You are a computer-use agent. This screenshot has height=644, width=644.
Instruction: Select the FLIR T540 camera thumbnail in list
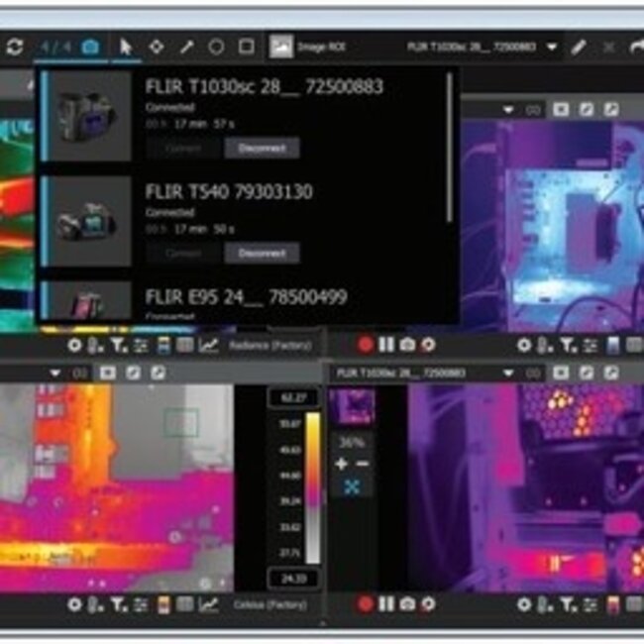(89, 221)
